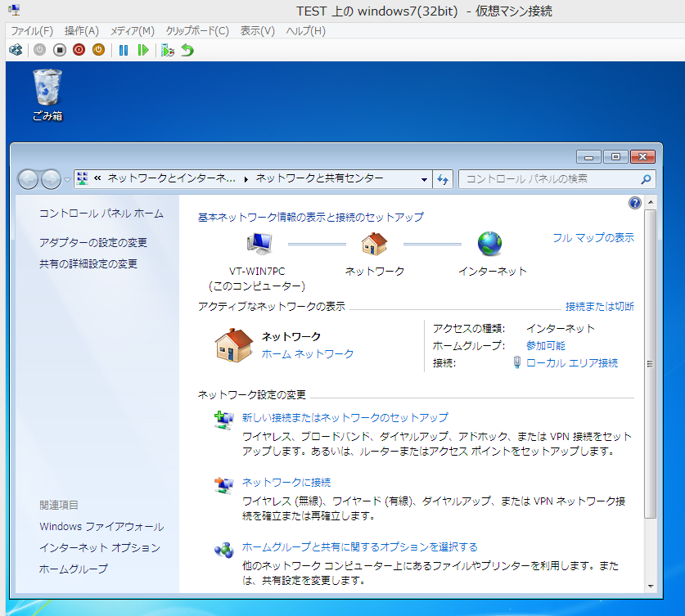Open ホームグループ in related items
Viewport: 685px width, 616px height.
[74, 569]
